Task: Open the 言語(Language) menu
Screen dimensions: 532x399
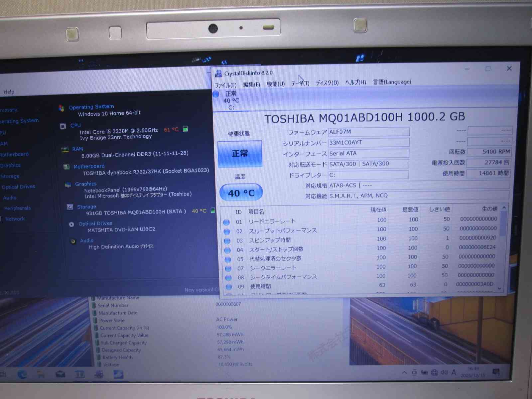Action: point(392,82)
